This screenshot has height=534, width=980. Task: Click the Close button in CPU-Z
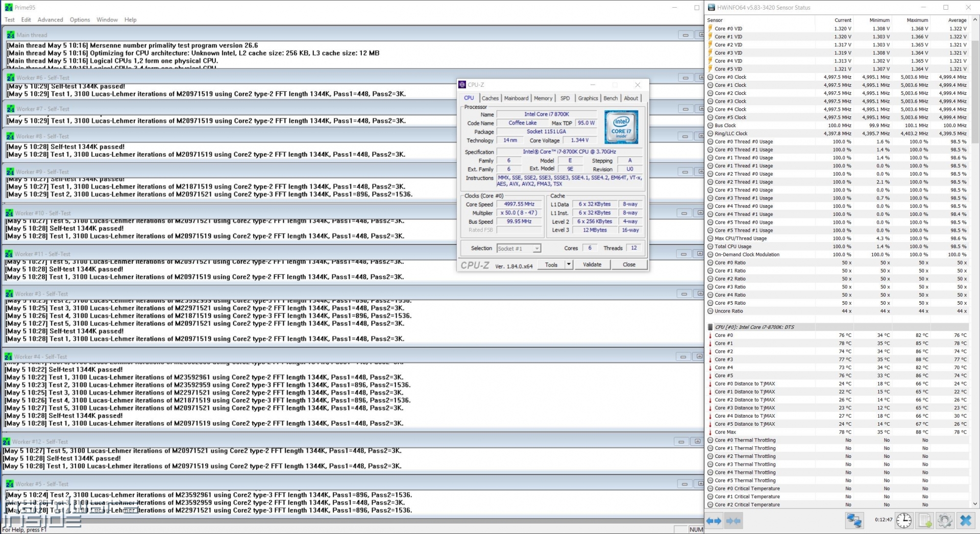629,264
